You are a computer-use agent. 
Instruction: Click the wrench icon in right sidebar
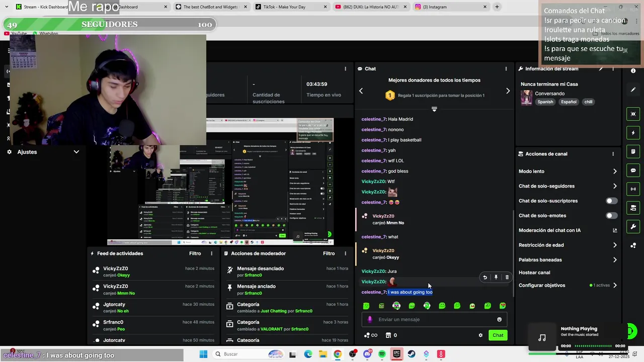click(633, 227)
